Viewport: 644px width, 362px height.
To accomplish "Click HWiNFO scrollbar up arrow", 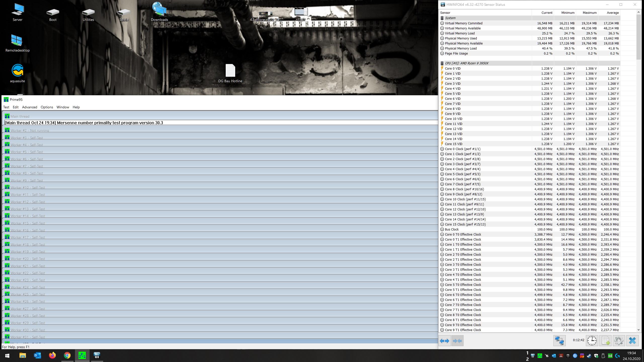I will click(638, 12).
